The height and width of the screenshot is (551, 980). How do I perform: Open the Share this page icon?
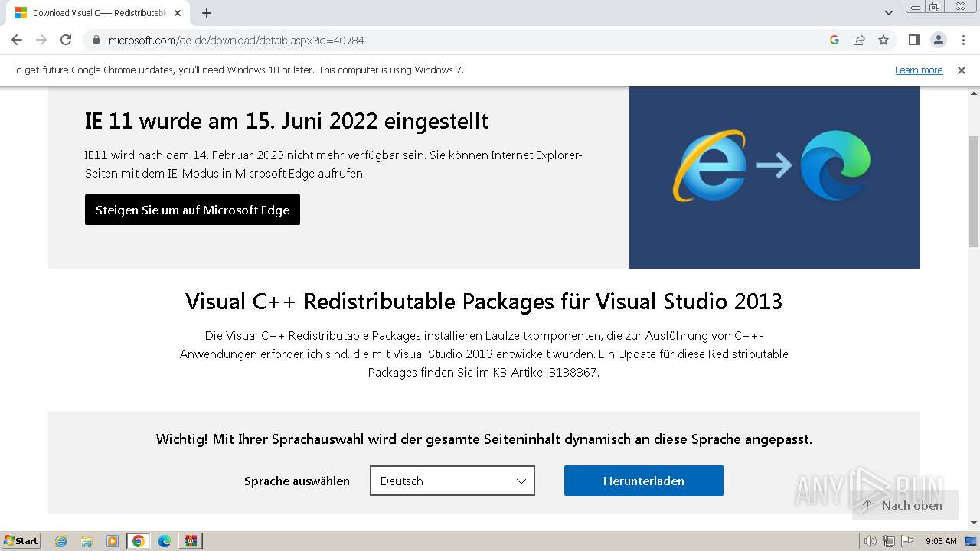859,40
